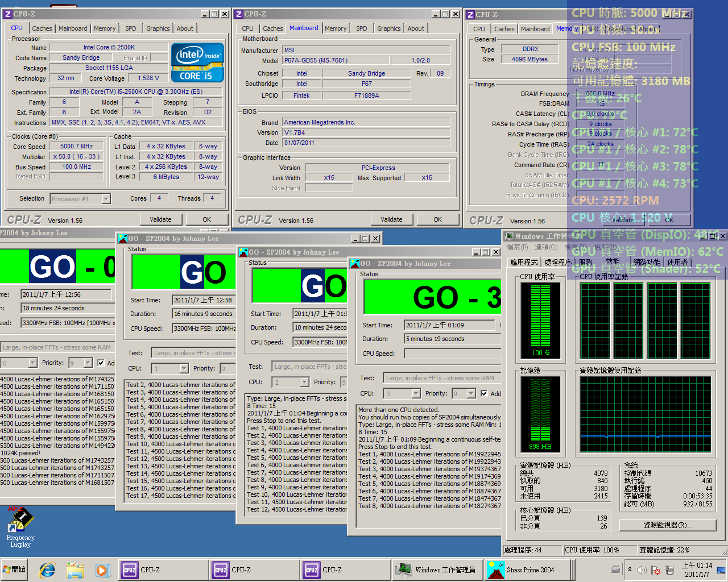The image size is (728, 582).
Task: Open the Frequency Display desktop shortcut
Action: [x=20, y=527]
